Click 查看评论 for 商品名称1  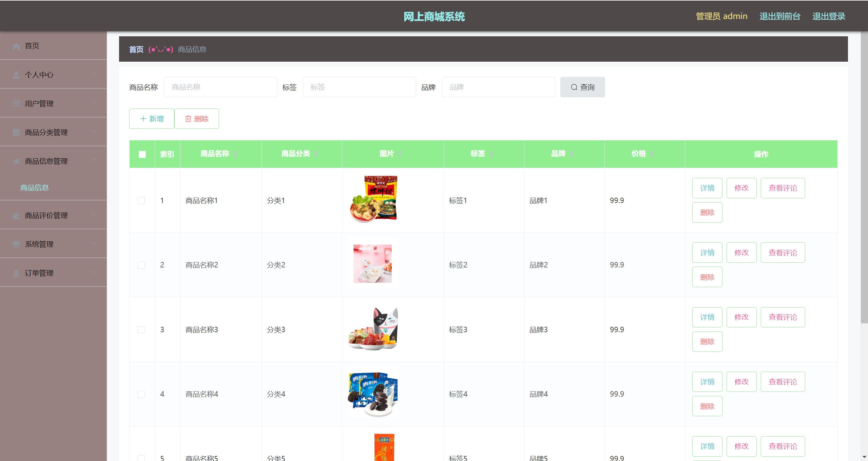tap(783, 188)
